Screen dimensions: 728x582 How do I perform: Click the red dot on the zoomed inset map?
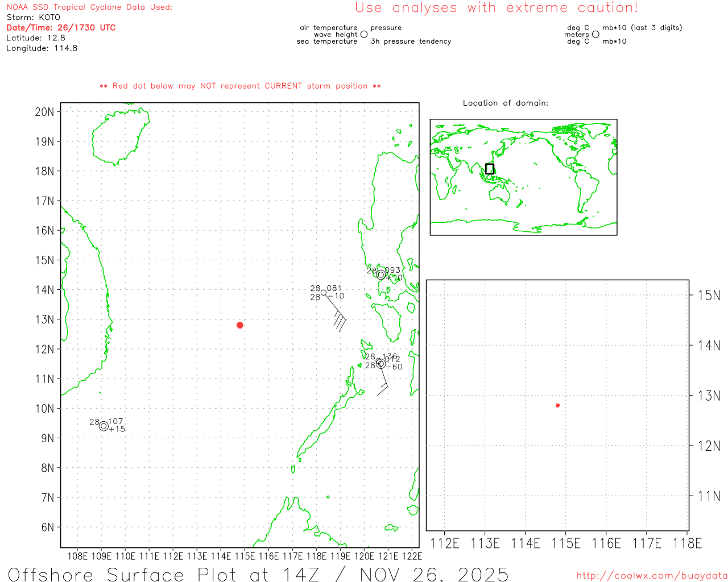click(558, 405)
